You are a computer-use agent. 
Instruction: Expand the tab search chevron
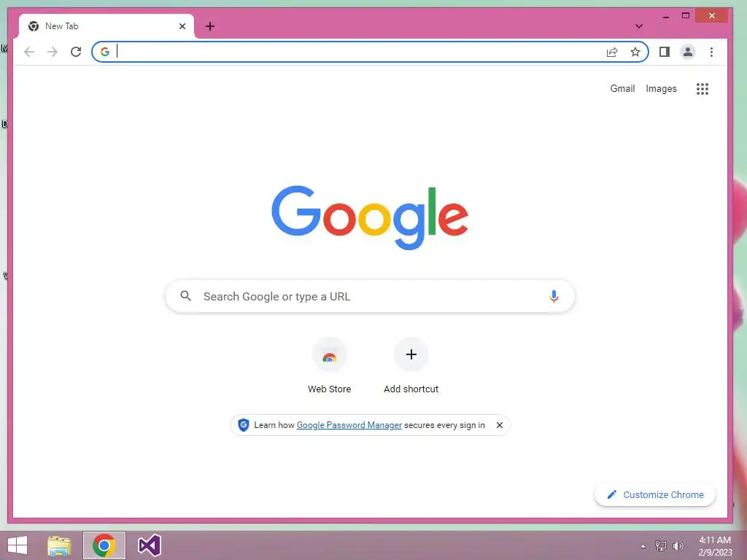[639, 26]
